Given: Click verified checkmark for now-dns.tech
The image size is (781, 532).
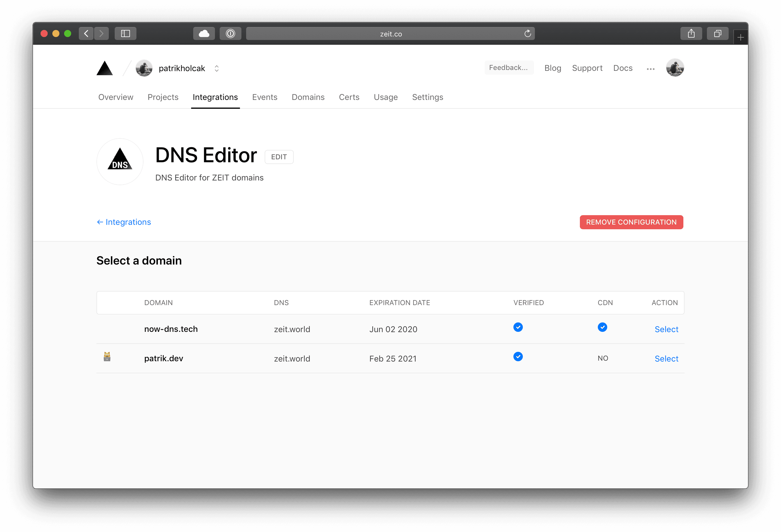Looking at the screenshot, I should [x=518, y=327].
